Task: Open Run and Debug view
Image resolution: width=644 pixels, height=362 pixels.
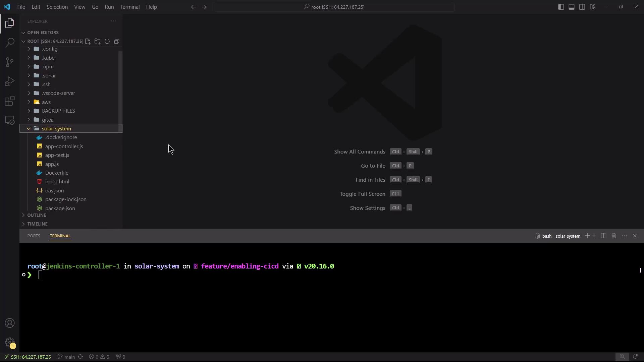Action: [10, 81]
